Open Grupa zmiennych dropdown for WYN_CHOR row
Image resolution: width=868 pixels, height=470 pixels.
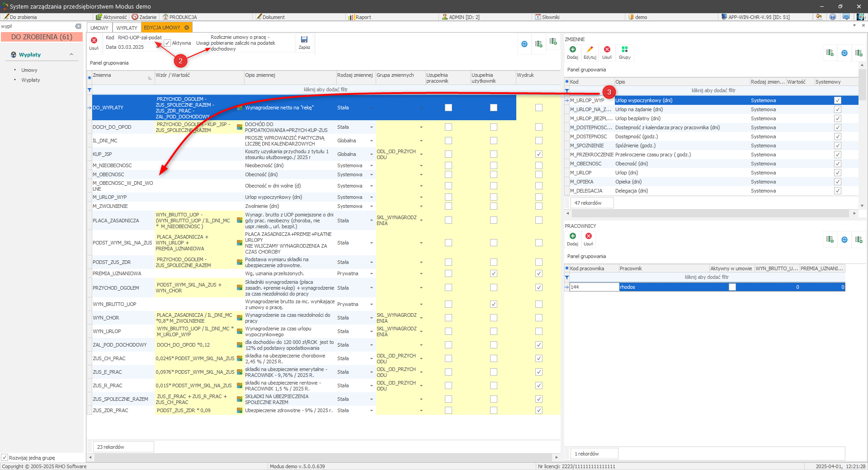pyautogui.click(x=421, y=318)
